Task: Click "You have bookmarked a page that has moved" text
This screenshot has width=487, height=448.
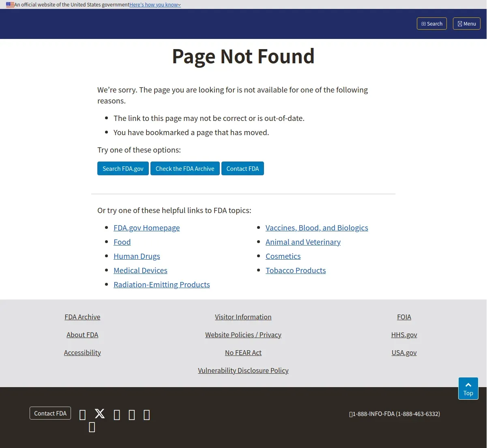Action: pos(191,133)
